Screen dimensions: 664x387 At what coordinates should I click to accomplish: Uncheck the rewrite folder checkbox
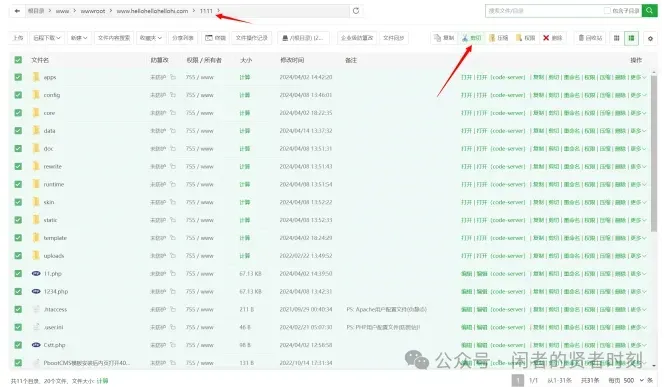point(18,166)
